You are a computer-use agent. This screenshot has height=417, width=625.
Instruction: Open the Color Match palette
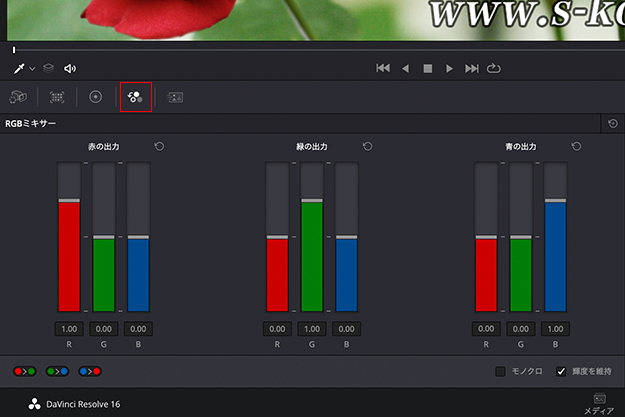tap(57, 97)
